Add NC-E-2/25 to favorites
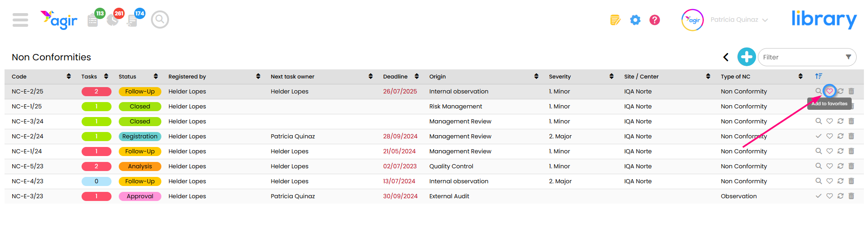Image resolution: width=868 pixels, height=225 pixels. (829, 91)
